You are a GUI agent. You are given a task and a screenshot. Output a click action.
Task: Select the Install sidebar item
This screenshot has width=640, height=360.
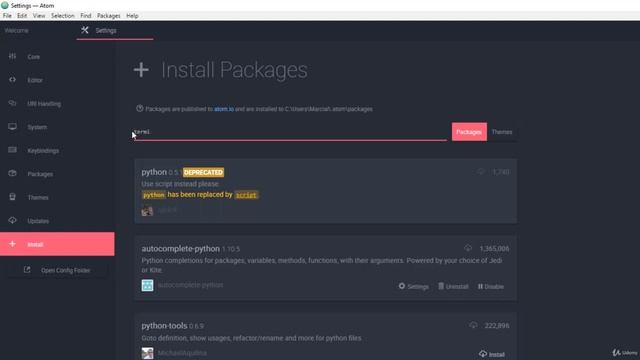57,244
